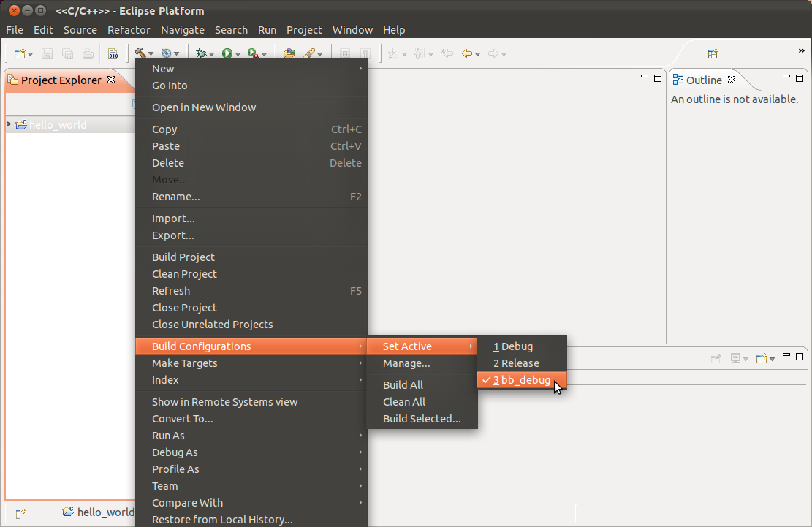Maximize the editor area

658,78
